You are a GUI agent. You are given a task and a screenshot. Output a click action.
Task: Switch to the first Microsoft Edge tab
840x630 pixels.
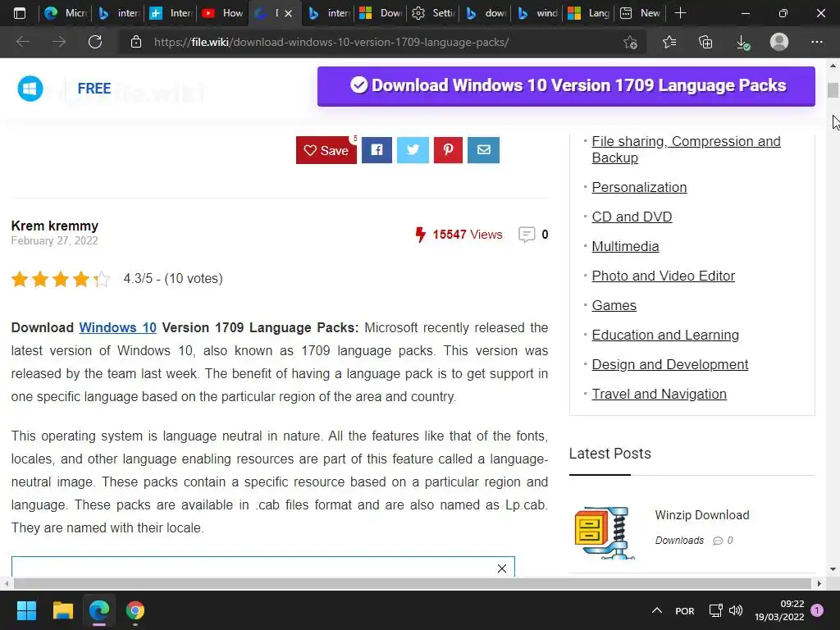pos(66,13)
